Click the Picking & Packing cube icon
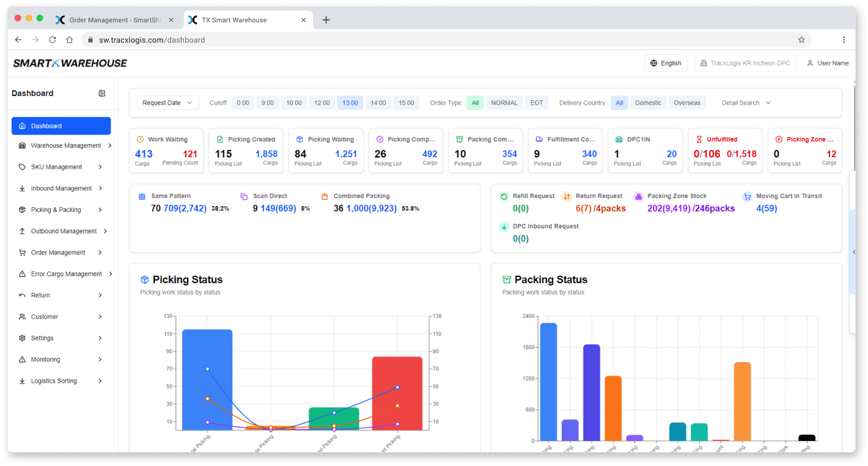The width and height of the screenshot is (868, 466). [x=21, y=209]
